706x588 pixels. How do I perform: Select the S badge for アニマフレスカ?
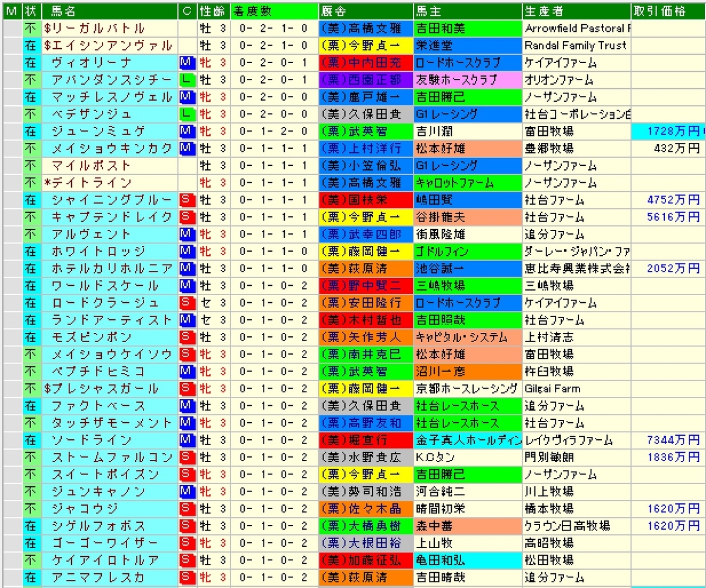tap(187, 577)
